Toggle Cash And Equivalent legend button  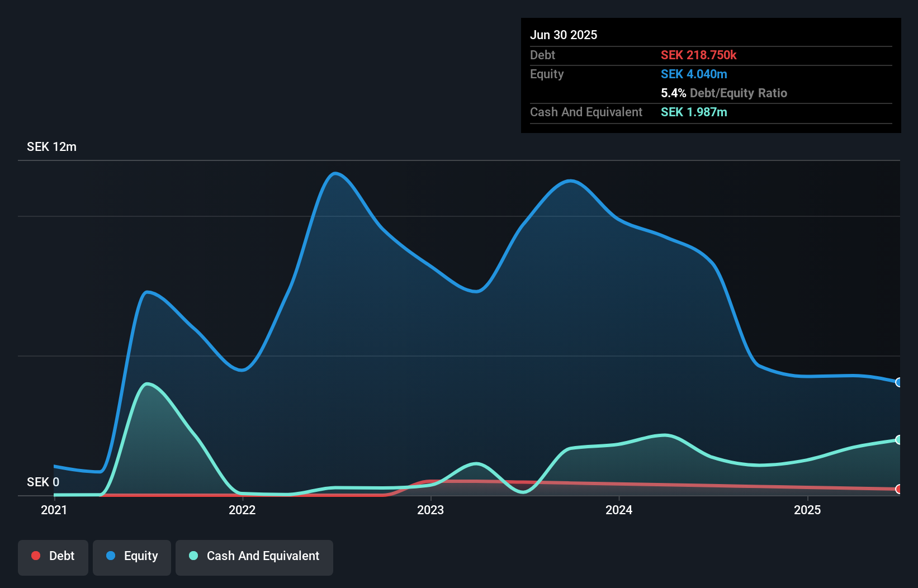click(x=254, y=557)
